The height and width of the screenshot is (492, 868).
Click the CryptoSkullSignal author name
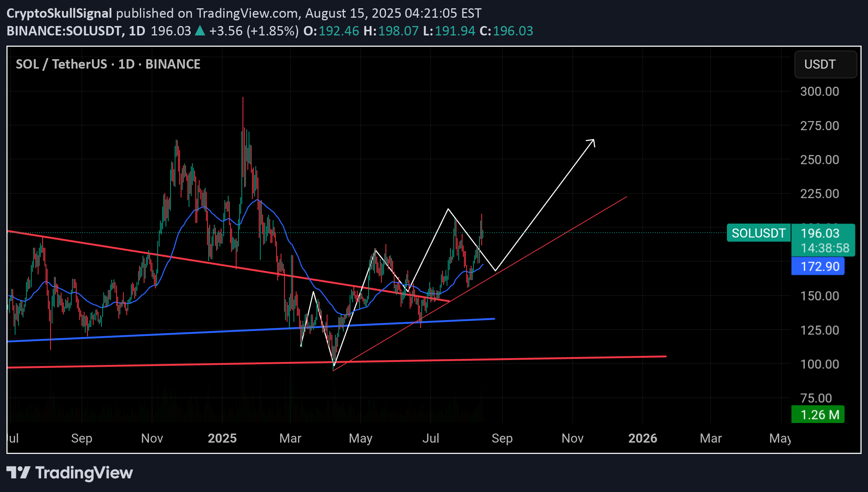[x=59, y=13]
